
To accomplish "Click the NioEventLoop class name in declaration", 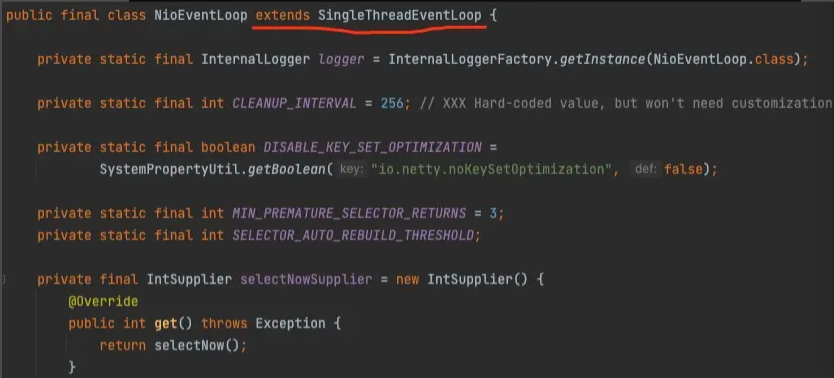I will pyautogui.click(x=201, y=15).
